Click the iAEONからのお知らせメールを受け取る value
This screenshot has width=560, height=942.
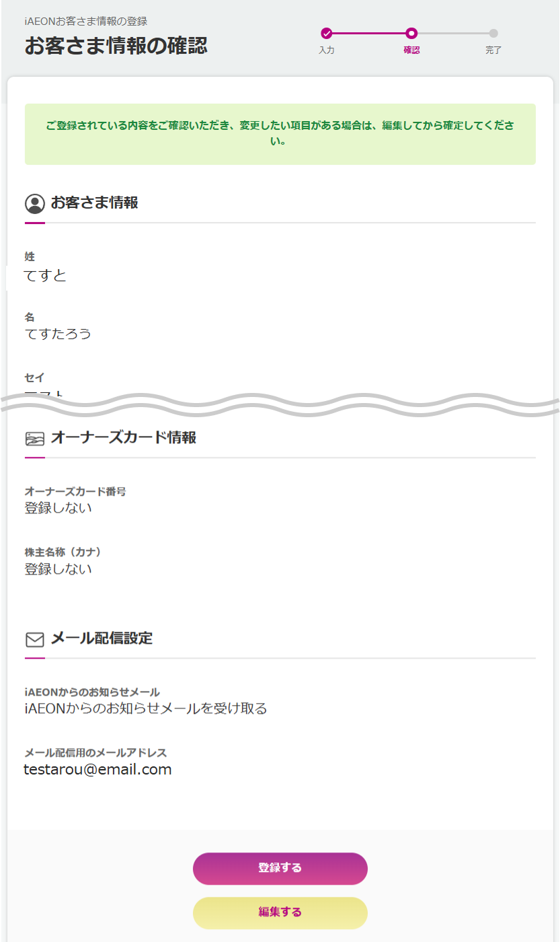146,709
